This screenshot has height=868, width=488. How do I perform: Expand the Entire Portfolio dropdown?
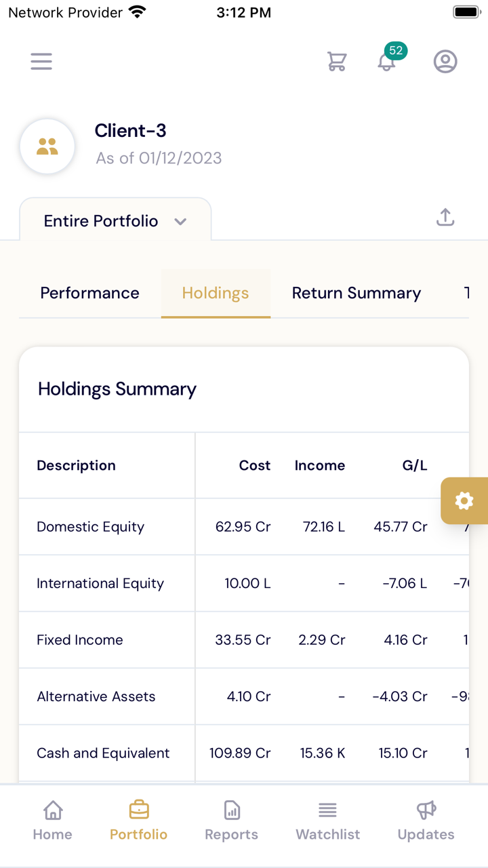click(x=115, y=221)
